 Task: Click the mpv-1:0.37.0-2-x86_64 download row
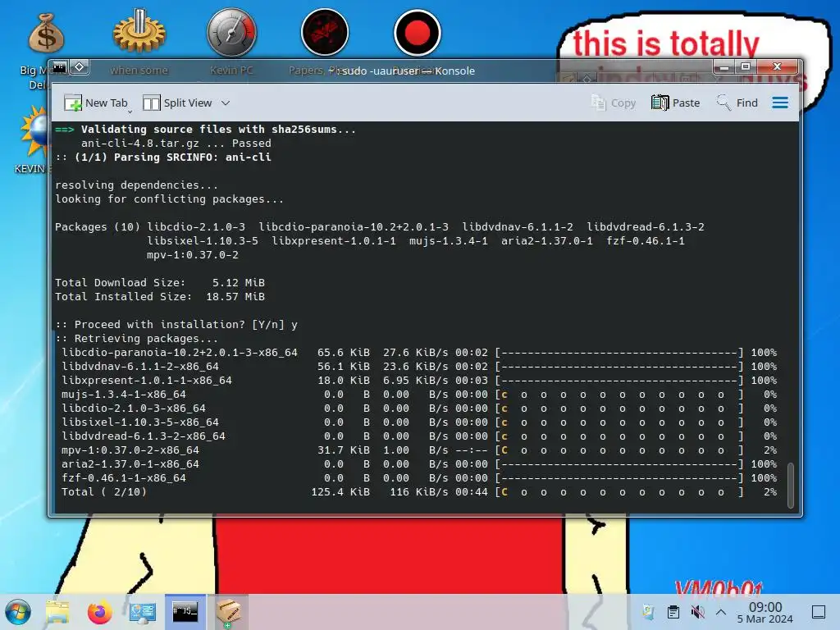[419, 450]
